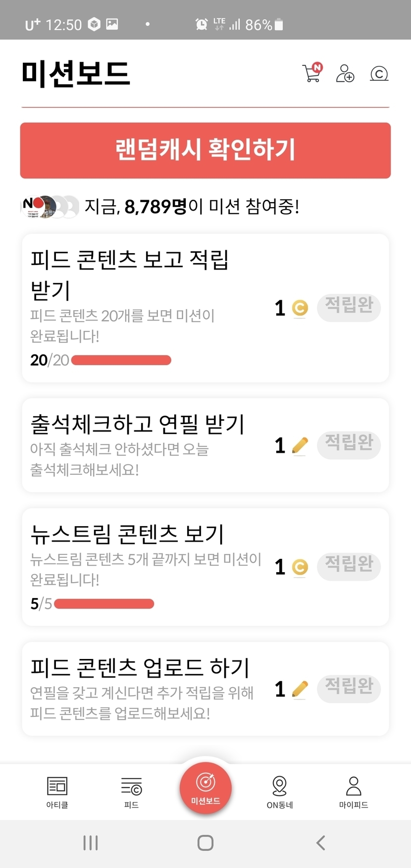Image resolution: width=411 pixels, height=868 pixels.
Task: Tap the add friend icon
Action: [x=345, y=73]
